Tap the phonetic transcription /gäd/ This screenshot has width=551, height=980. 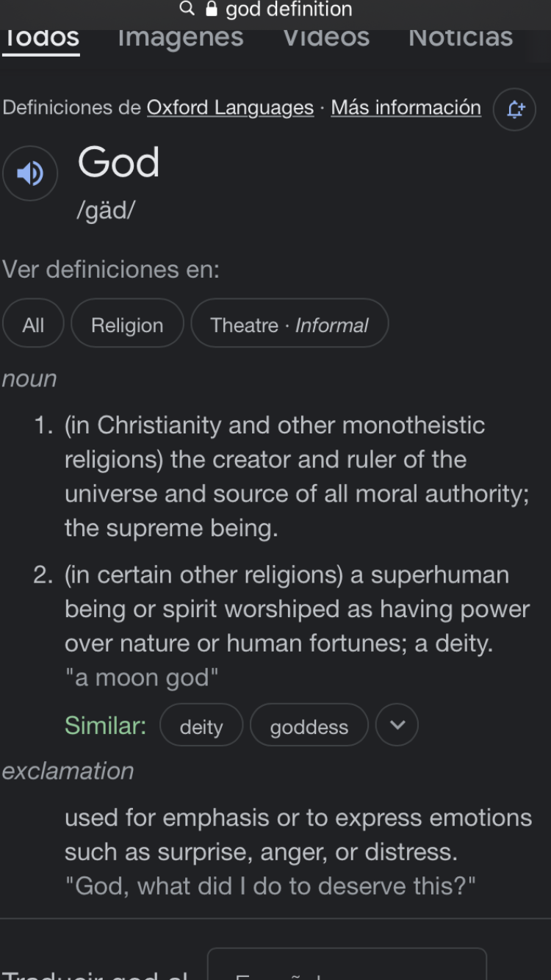tap(107, 210)
